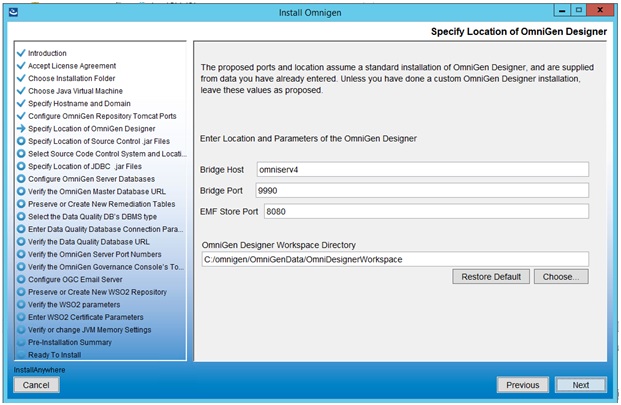This screenshot has width=621, height=405.
Task: Click circle icon beside Verify the Data Quality Database URL
Action: [21, 241]
